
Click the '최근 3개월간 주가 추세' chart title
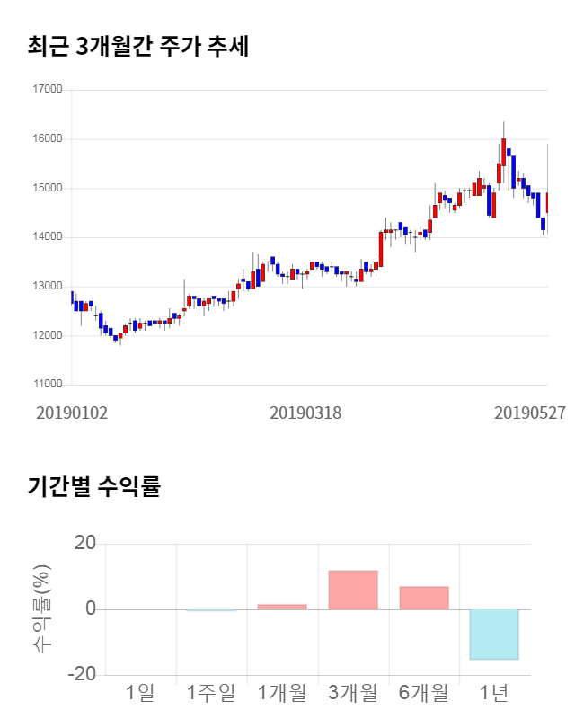138,47
